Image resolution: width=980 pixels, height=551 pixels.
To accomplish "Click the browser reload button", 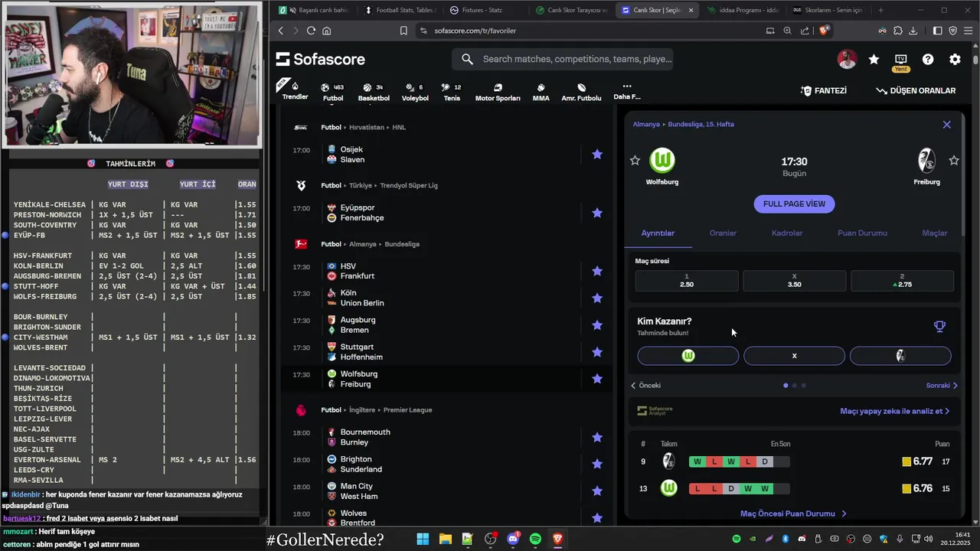I will (x=311, y=31).
